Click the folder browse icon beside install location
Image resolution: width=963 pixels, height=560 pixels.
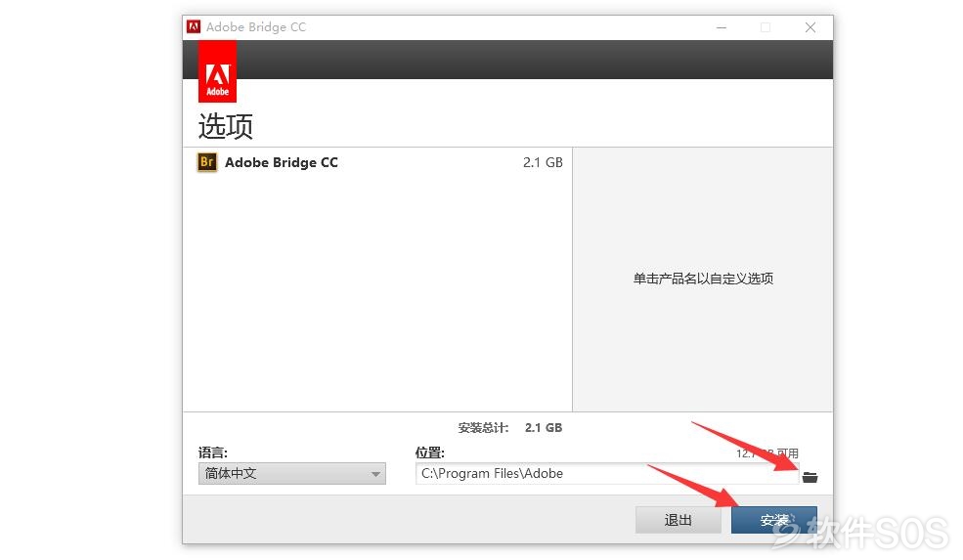(x=810, y=477)
